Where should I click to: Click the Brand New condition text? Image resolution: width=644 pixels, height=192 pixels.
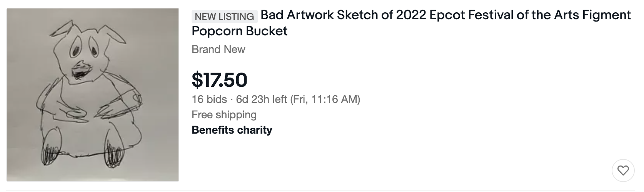click(218, 50)
